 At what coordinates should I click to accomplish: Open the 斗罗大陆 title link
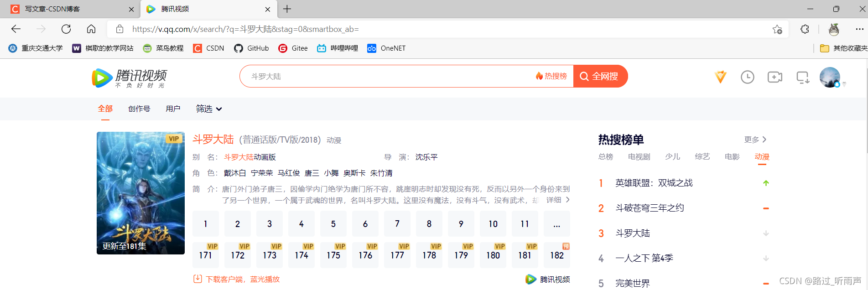coord(213,140)
